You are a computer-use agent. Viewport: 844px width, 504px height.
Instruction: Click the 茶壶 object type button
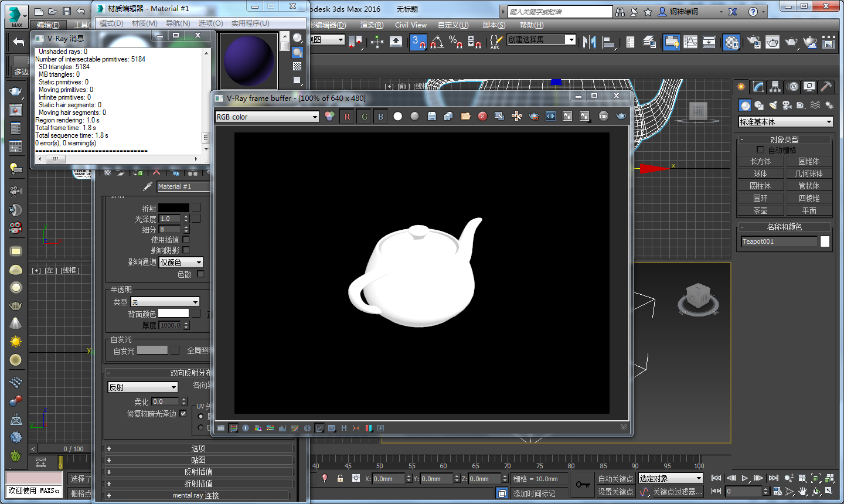coord(760,210)
